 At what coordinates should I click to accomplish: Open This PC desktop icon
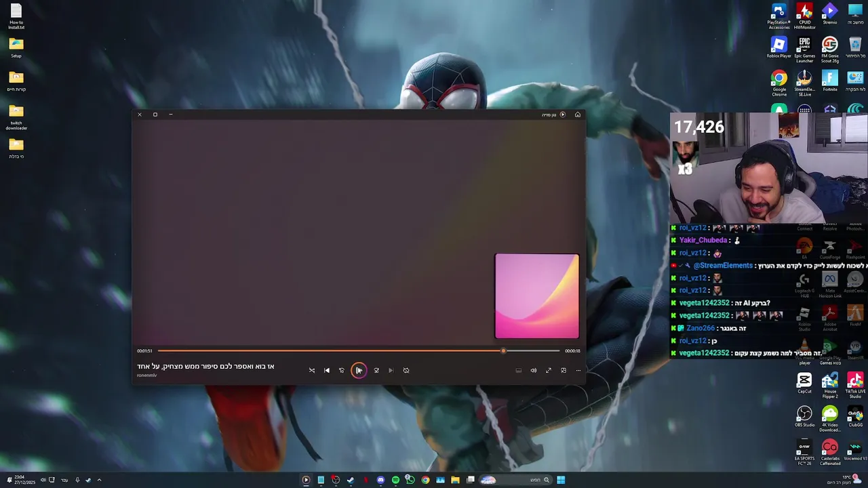tap(855, 15)
